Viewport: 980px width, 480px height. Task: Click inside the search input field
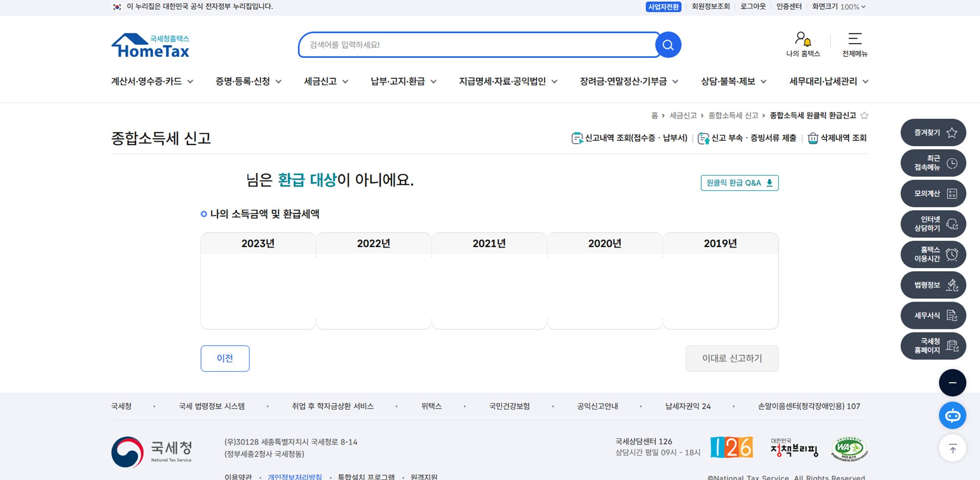[465, 45]
